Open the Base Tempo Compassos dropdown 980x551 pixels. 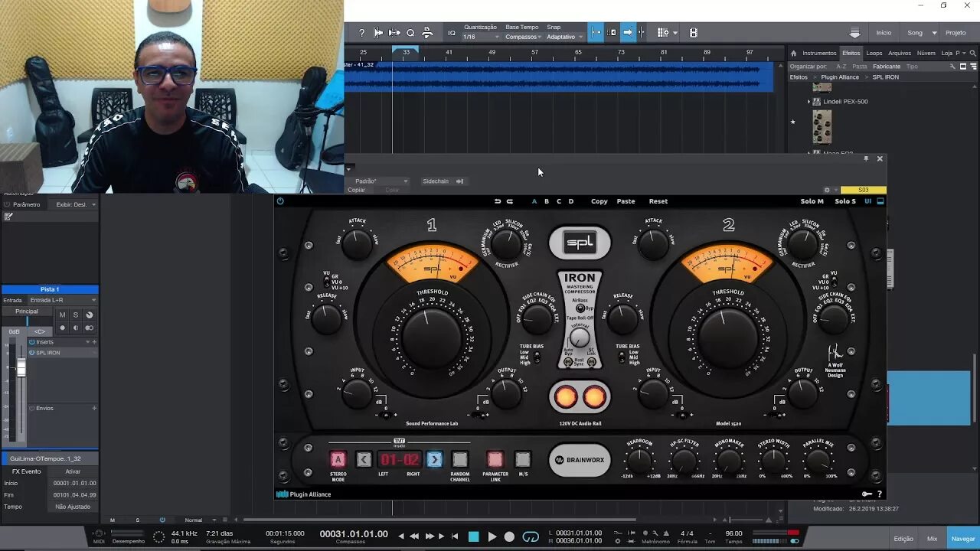coord(523,37)
